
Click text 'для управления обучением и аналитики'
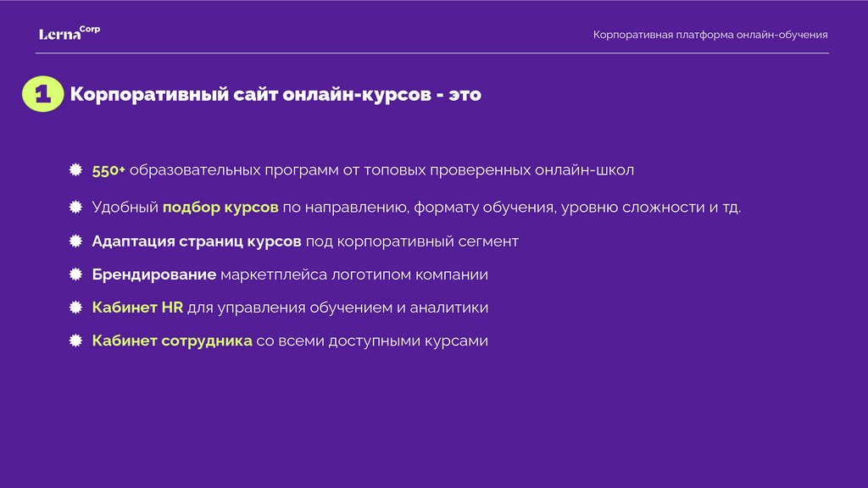[337, 308]
